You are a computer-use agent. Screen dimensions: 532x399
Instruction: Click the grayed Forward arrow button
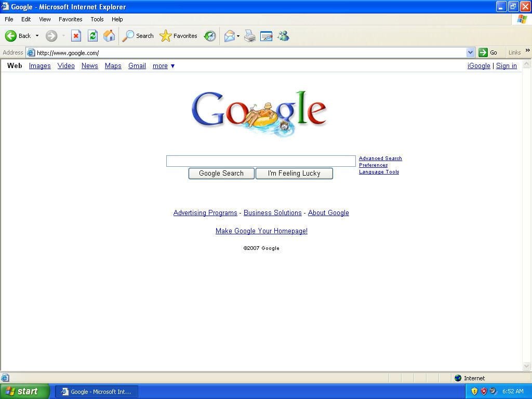click(51, 36)
